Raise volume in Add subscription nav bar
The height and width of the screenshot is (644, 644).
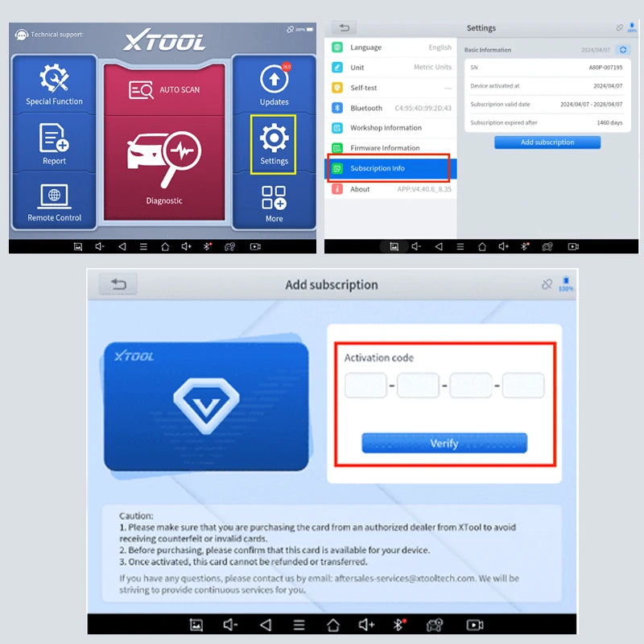point(366,625)
